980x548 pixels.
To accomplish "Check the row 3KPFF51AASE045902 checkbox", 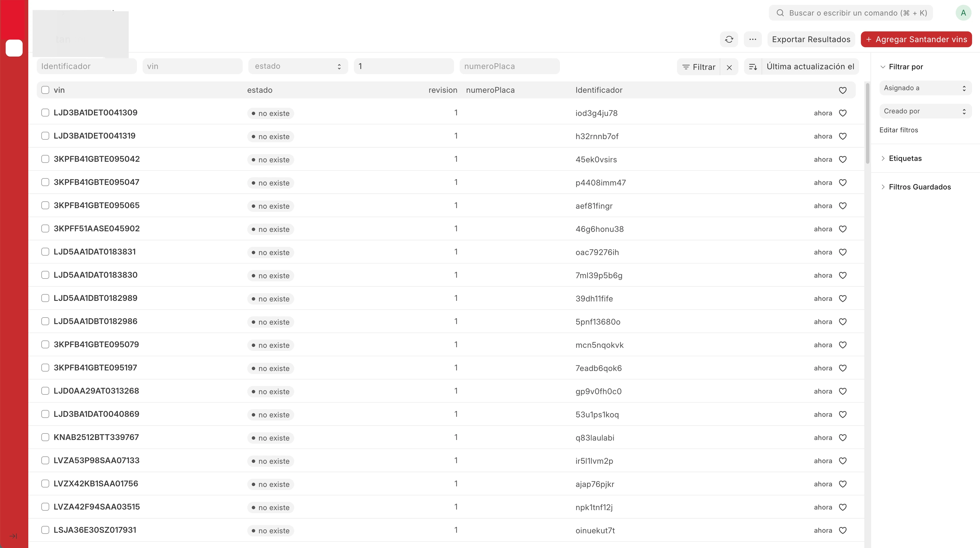I will [45, 228].
